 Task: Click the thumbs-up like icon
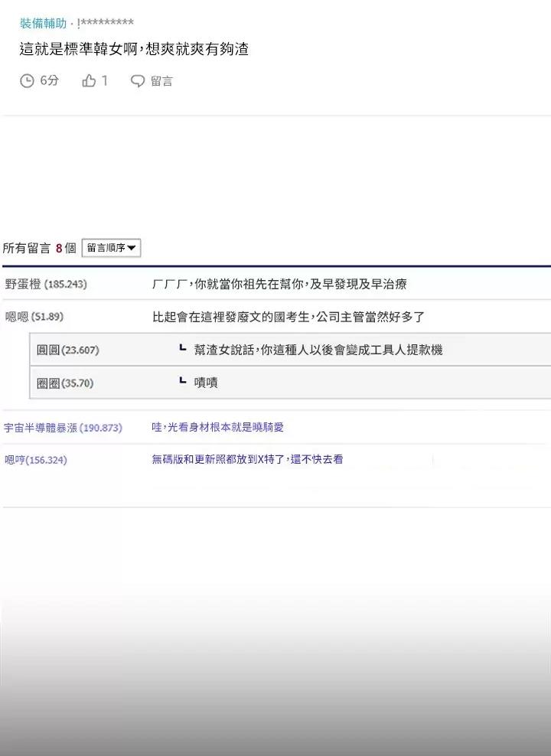89,80
